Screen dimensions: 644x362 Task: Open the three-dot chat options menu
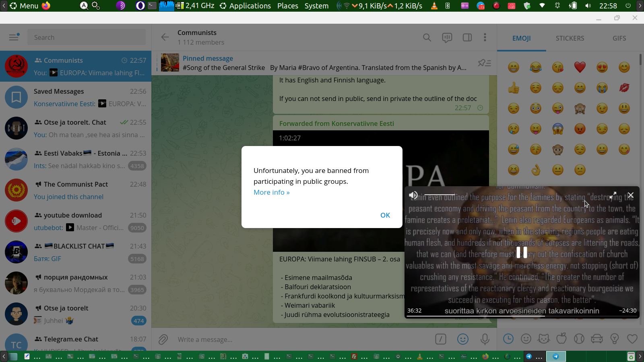(485, 37)
